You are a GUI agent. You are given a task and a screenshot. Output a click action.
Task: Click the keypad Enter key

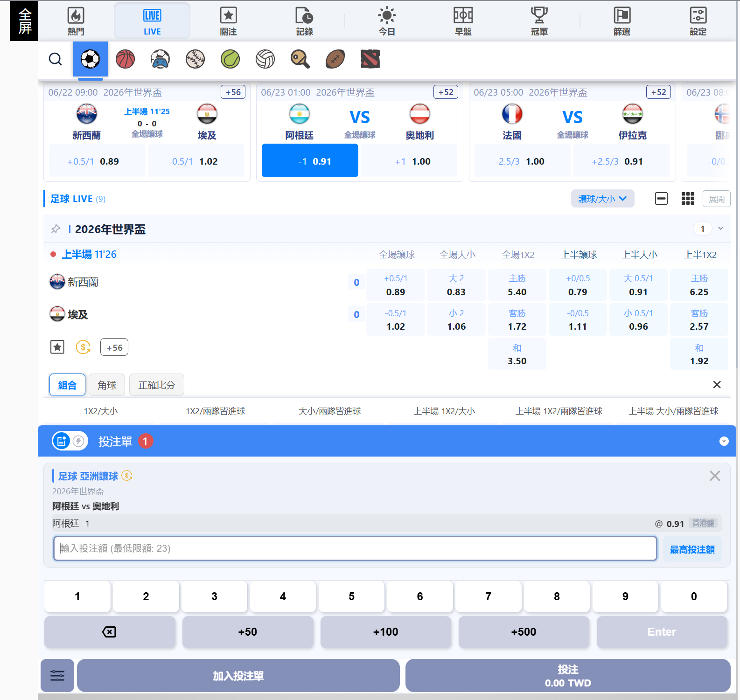pyautogui.click(x=662, y=631)
